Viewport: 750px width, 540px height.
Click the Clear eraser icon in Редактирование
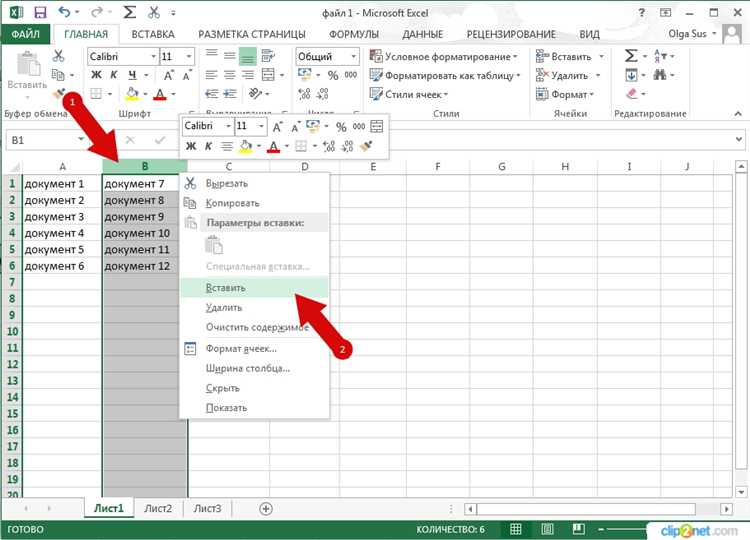[632, 94]
